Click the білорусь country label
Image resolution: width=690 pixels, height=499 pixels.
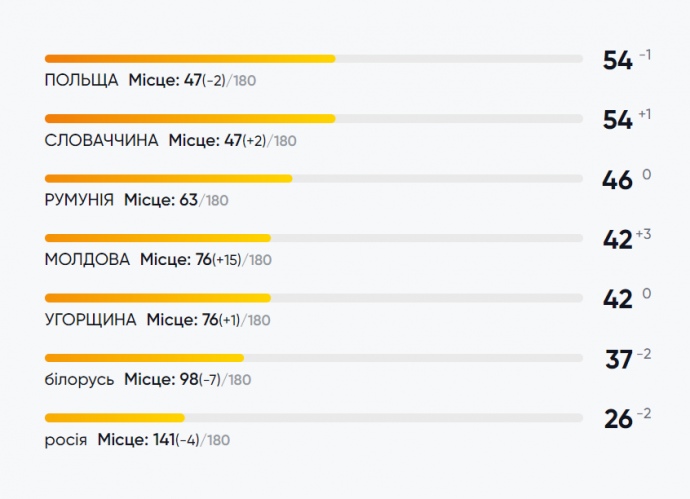click(x=79, y=380)
